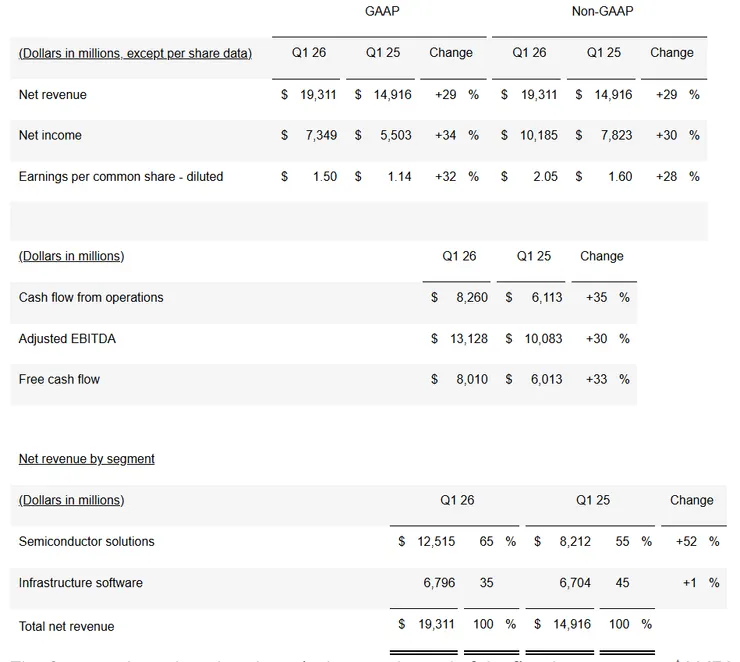The image size is (740, 662).
Task: Click the Non-GAAP column group header
Action: (x=602, y=12)
